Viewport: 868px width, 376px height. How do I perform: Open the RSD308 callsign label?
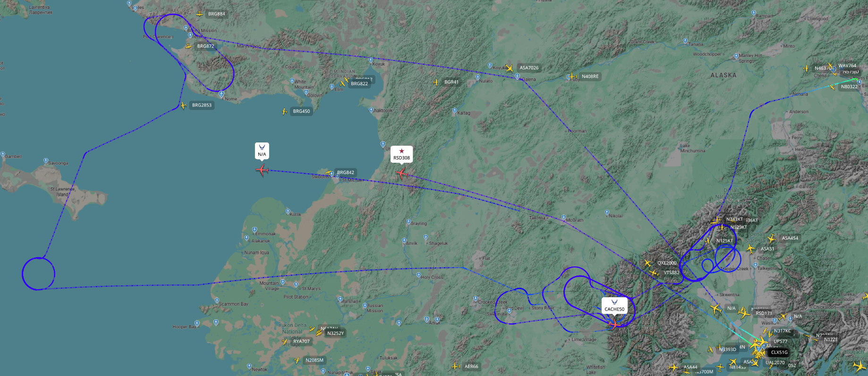click(x=401, y=158)
